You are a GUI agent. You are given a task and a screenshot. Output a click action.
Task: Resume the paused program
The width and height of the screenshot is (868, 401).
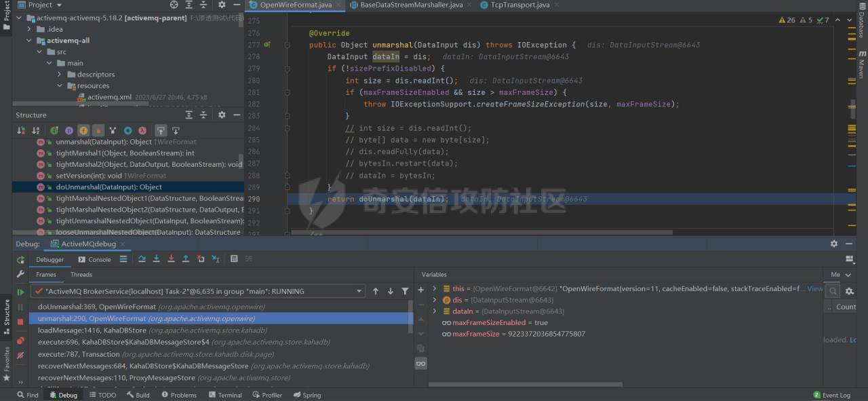(x=20, y=292)
